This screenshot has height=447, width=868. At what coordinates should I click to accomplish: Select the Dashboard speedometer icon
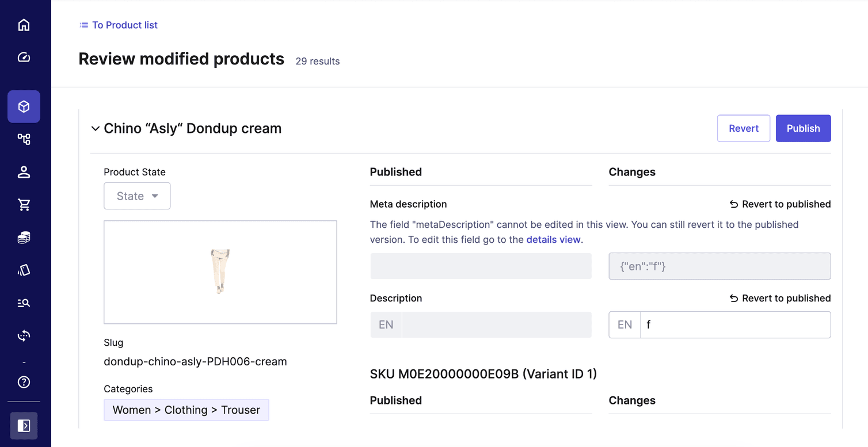tap(24, 57)
